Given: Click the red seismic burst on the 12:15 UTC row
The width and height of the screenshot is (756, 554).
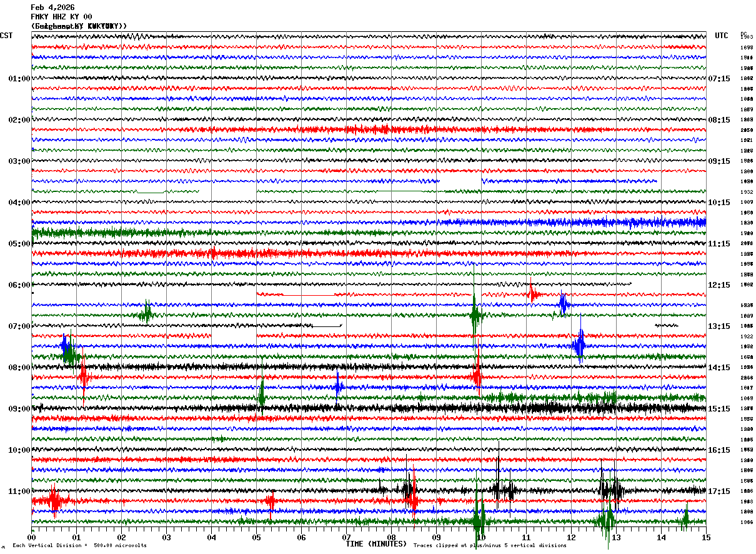Looking at the screenshot, I should pyautogui.click(x=532, y=293).
